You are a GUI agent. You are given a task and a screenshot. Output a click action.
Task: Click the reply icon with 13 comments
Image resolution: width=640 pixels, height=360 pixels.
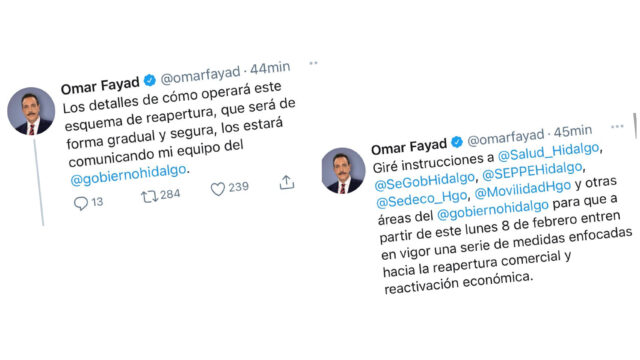(81, 203)
